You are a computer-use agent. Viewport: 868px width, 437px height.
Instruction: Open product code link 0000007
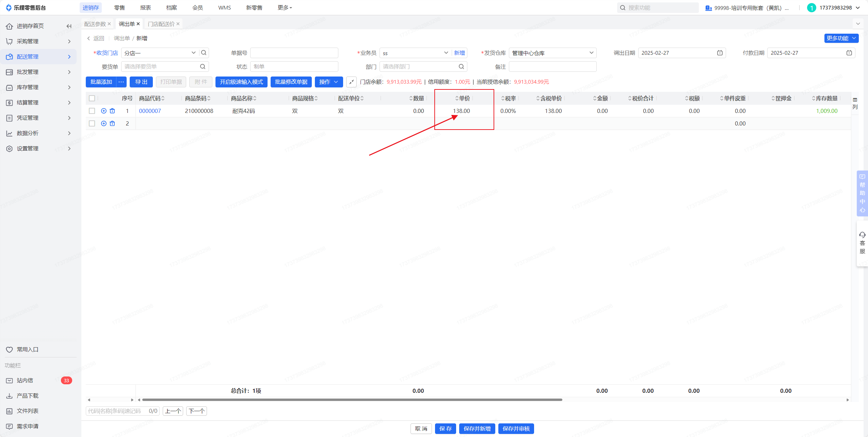tap(150, 111)
